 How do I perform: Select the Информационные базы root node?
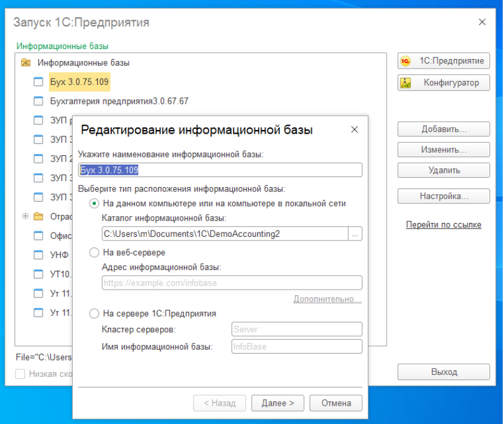tap(83, 62)
